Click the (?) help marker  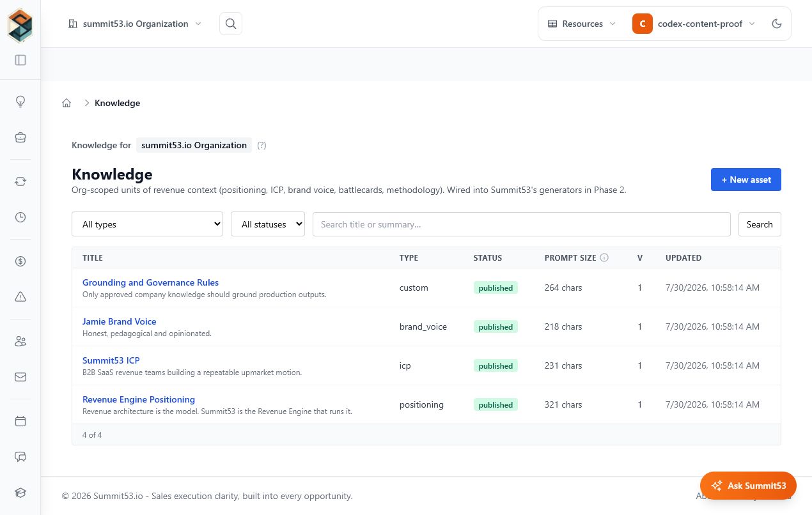click(x=262, y=145)
